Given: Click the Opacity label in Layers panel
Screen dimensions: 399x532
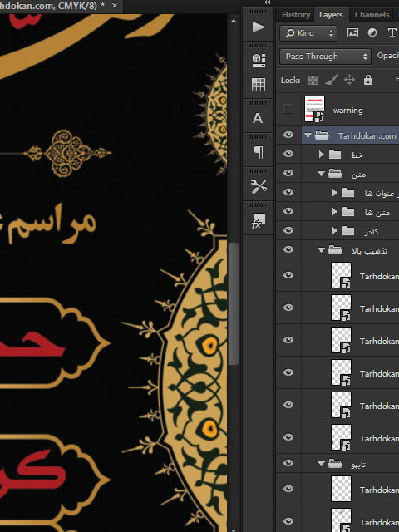Looking at the screenshot, I should (388, 56).
